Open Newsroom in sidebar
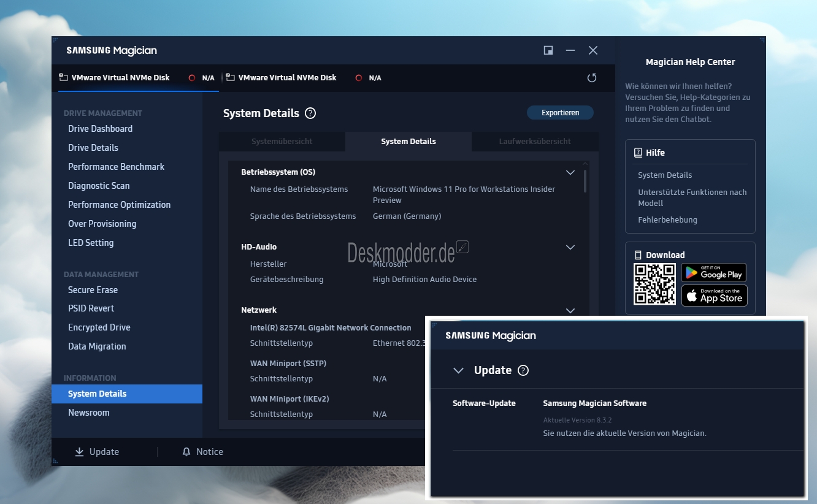 tap(89, 413)
